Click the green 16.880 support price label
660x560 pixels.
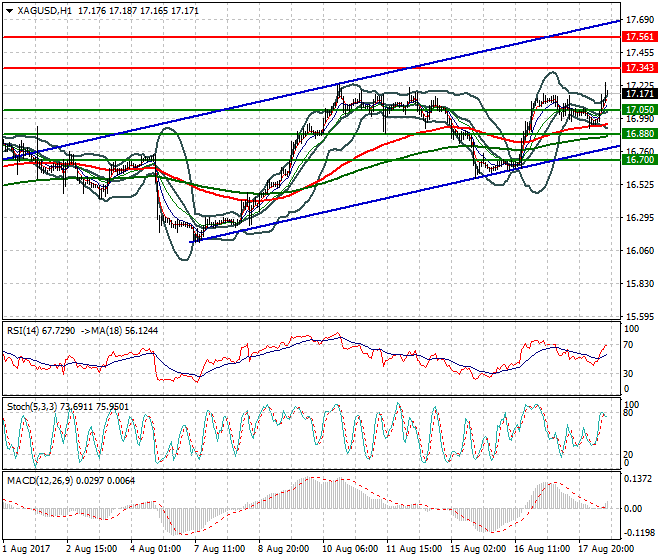pos(639,133)
